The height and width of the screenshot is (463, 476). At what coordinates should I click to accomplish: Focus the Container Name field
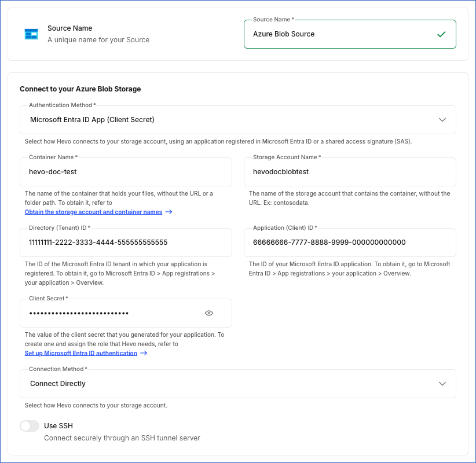[126, 172]
